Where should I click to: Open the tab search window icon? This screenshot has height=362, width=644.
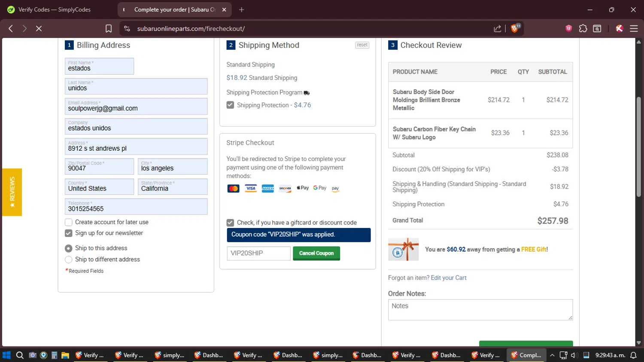pyautogui.click(x=597, y=28)
